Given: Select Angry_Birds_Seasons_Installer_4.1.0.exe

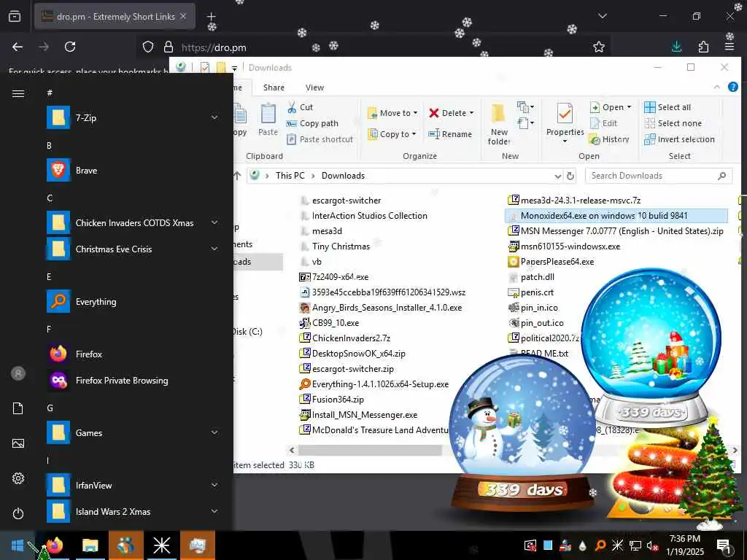Looking at the screenshot, I should [381, 308].
